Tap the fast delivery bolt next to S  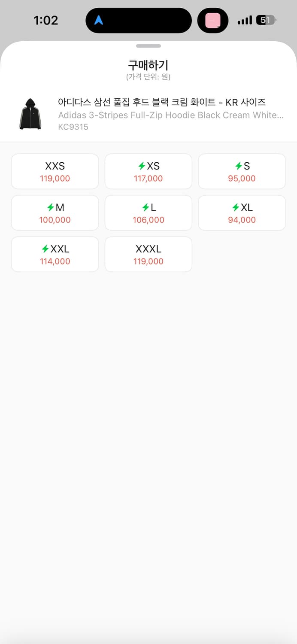(x=239, y=166)
